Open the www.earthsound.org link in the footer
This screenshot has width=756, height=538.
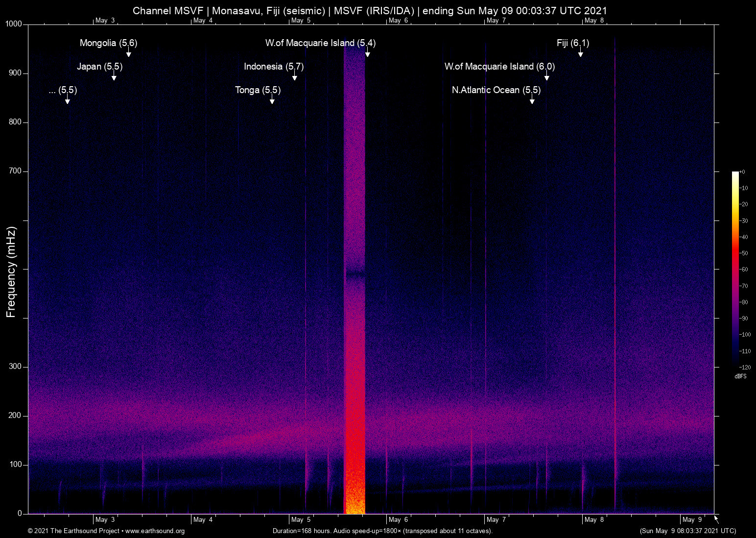click(155, 531)
